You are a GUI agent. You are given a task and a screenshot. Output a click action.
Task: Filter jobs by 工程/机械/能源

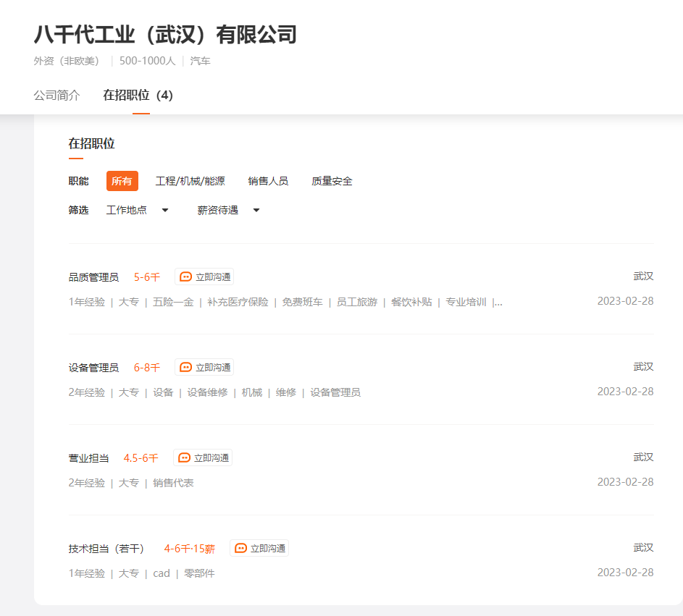[x=190, y=181]
